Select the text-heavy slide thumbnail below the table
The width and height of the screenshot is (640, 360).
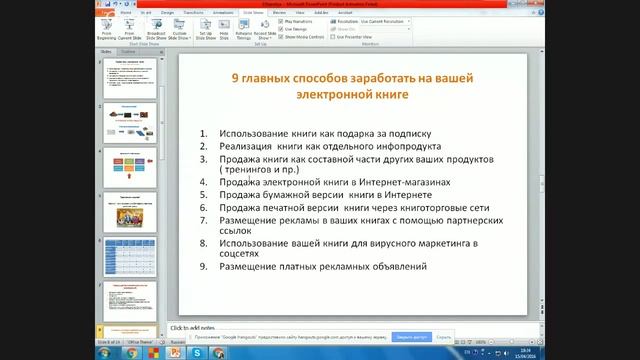(x=130, y=302)
